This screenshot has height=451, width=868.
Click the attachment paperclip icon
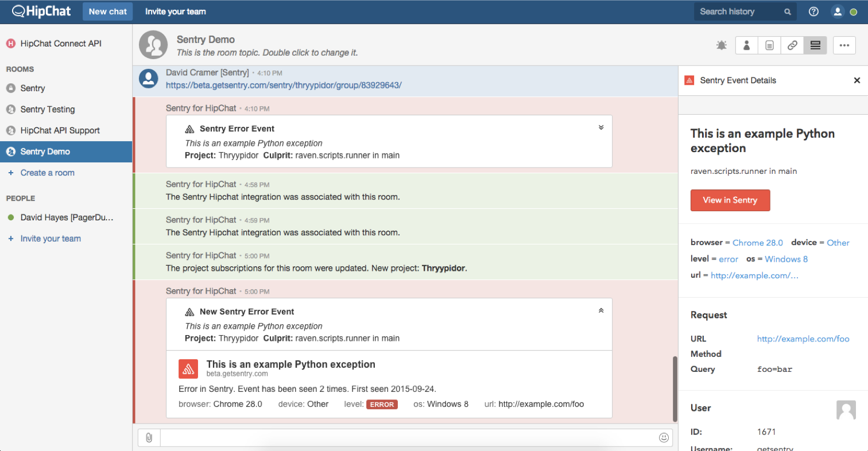click(x=149, y=438)
